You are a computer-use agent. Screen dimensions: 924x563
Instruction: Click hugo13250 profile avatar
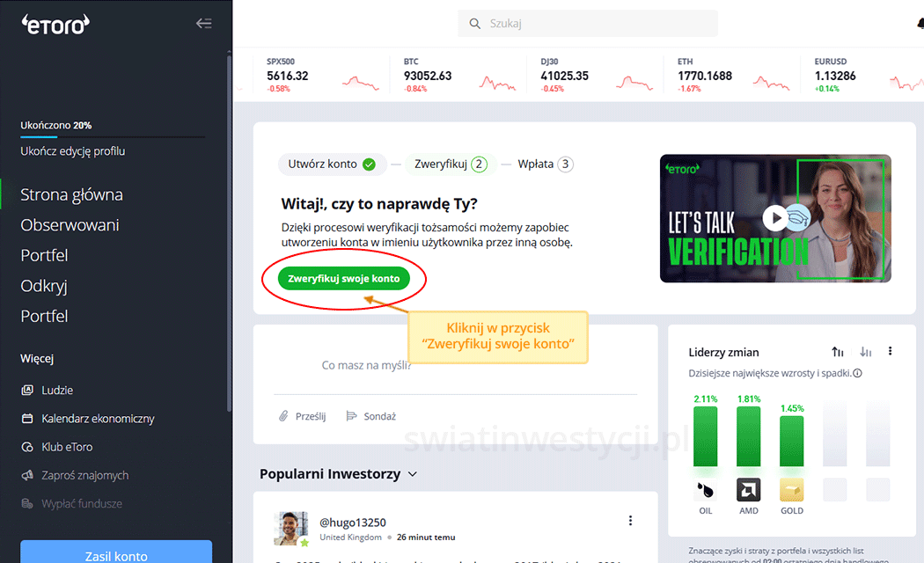291,529
